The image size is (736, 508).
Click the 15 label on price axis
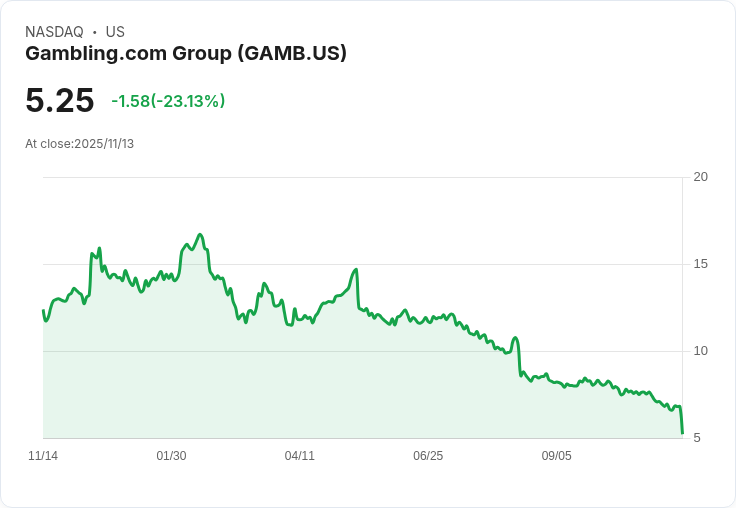pyautogui.click(x=700, y=264)
